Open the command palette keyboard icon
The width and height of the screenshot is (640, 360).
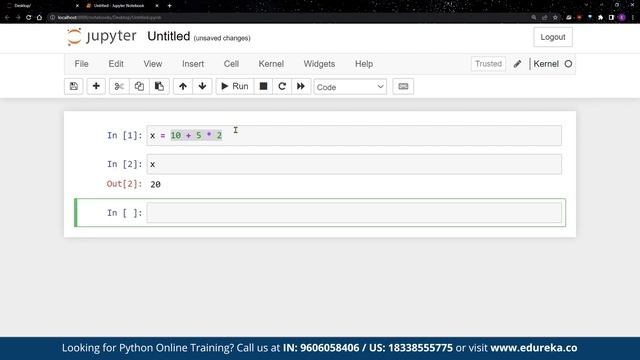(x=403, y=86)
